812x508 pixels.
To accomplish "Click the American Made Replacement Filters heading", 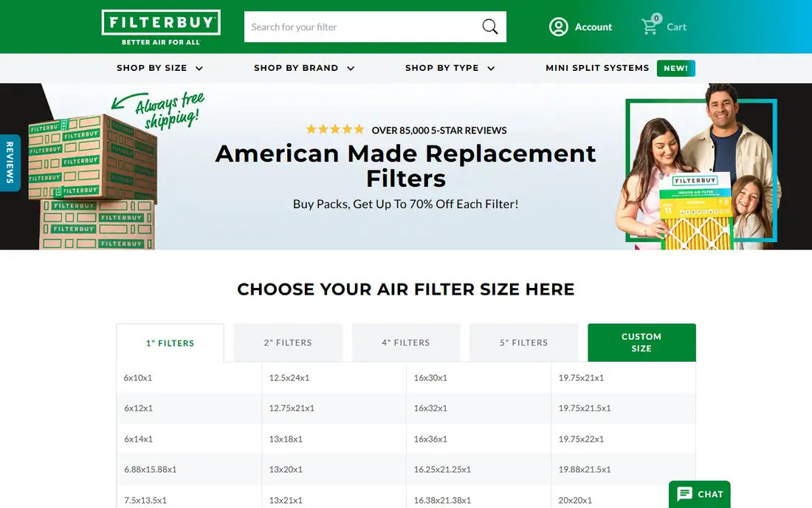I will (405, 165).
